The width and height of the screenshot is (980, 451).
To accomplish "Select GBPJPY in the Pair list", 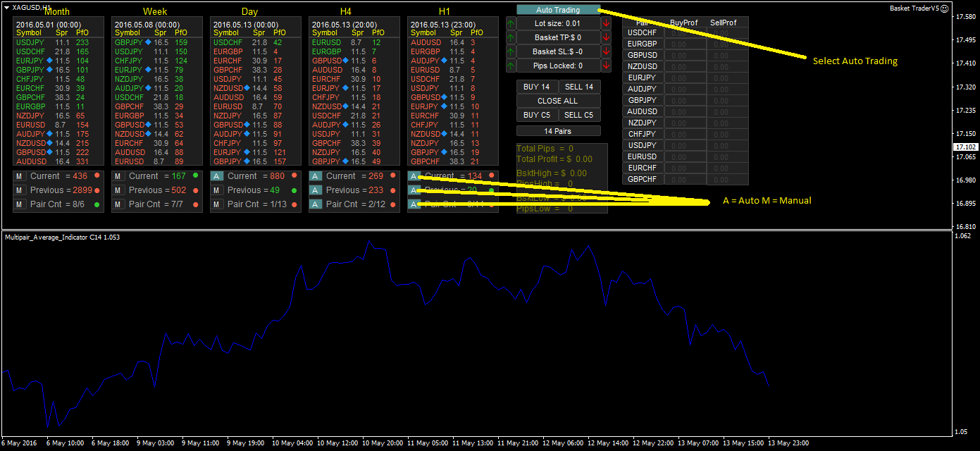I will (x=642, y=100).
